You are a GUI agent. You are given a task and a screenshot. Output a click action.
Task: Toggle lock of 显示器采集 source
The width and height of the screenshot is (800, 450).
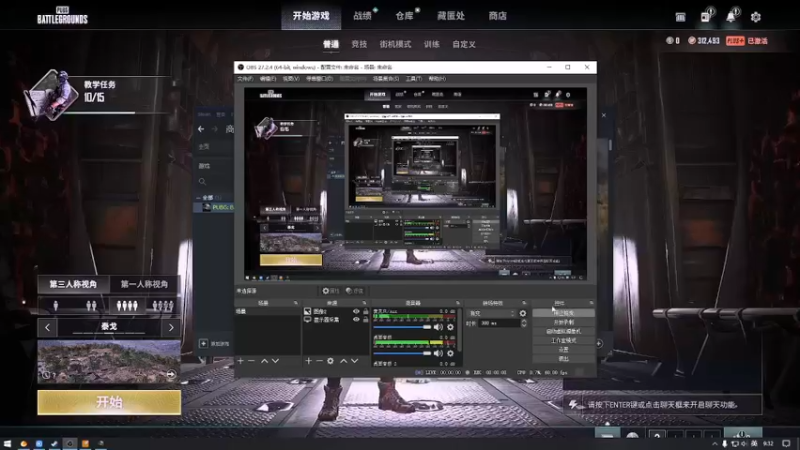pos(365,319)
